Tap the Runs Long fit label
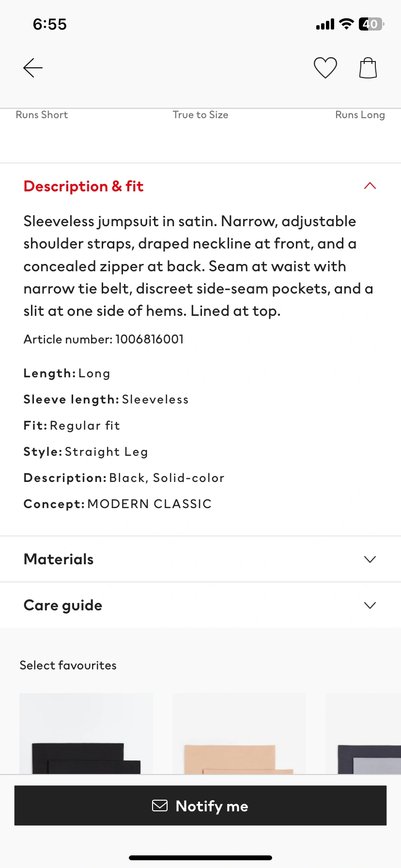 [x=360, y=115]
